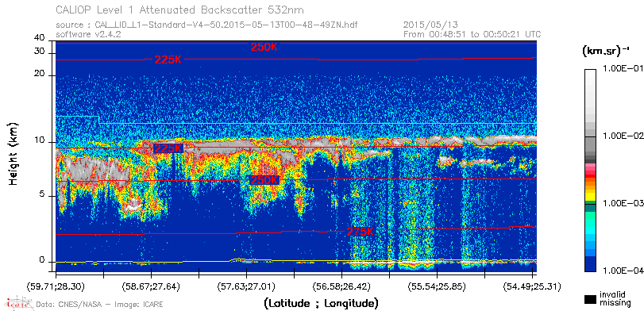Click the '225K' isotherm label above the 20 km level
This screenshot has height=311, width=644.
click(168, 60)
